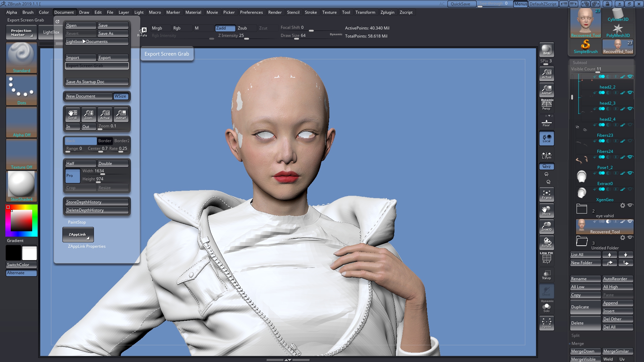This screenshot has width=644, height=362.
Task: Select the PolyMesh3D tool
Action: 618,31
